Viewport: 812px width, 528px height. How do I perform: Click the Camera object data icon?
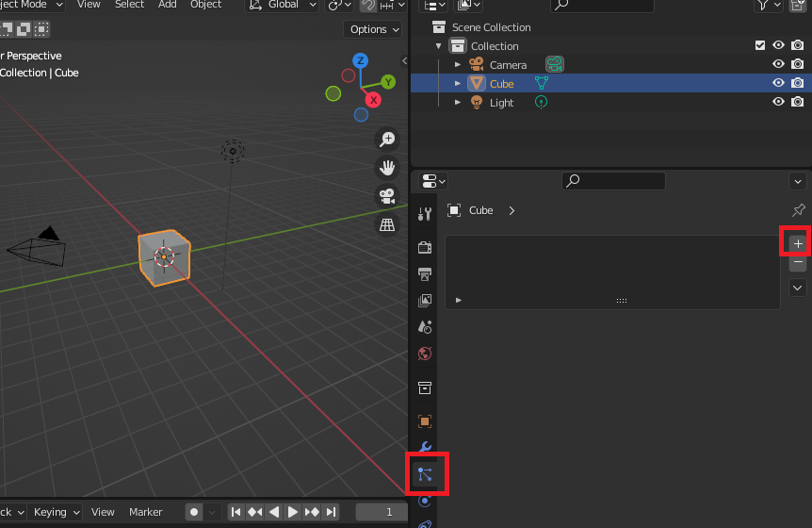tap(555, 64)
